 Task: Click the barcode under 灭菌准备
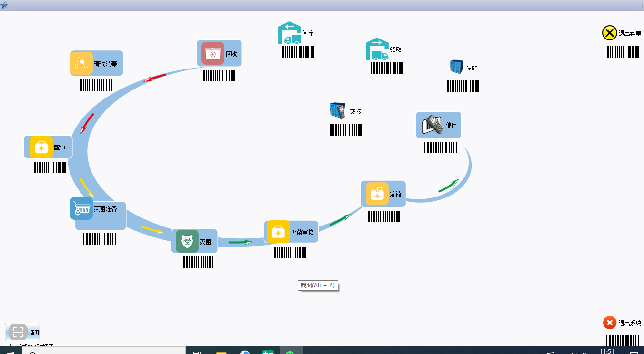tap(100, 239)
